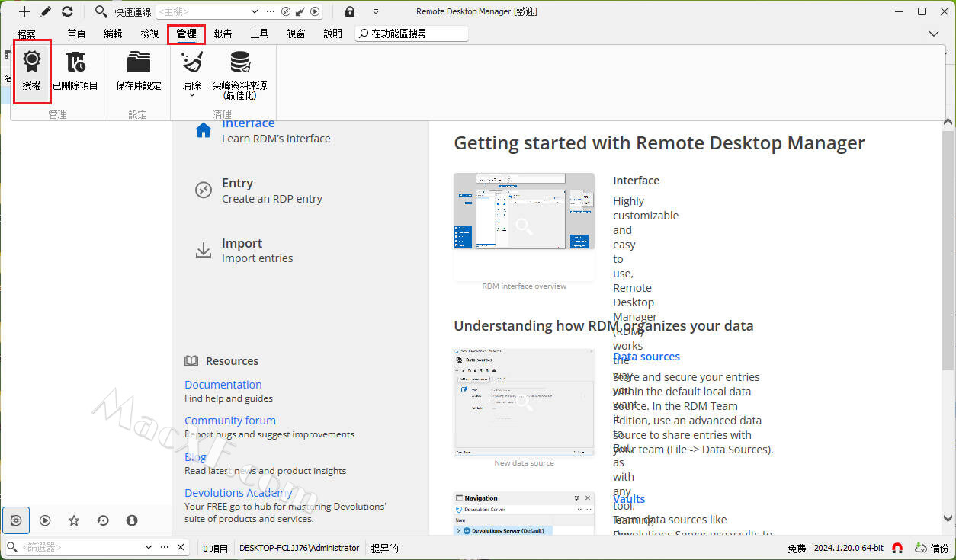
Task: Click into the quick connect host field
Action: tap(202, 11)
